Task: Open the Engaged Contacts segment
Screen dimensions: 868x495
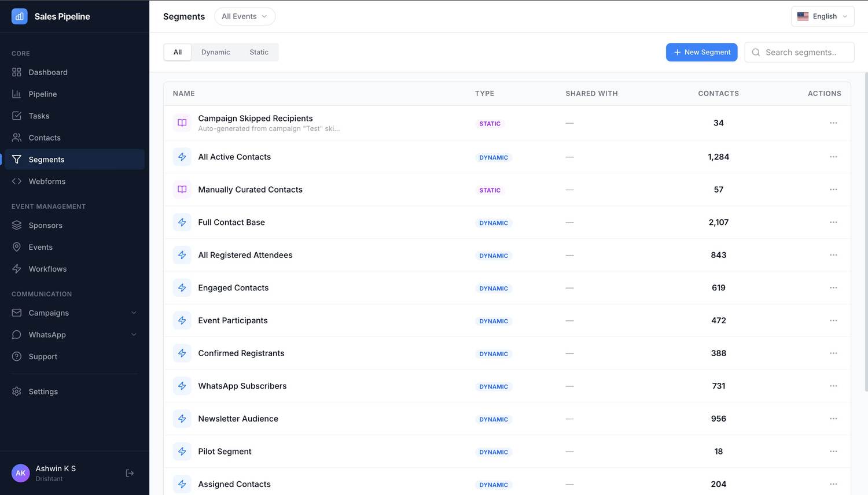Action: point(233,288)
